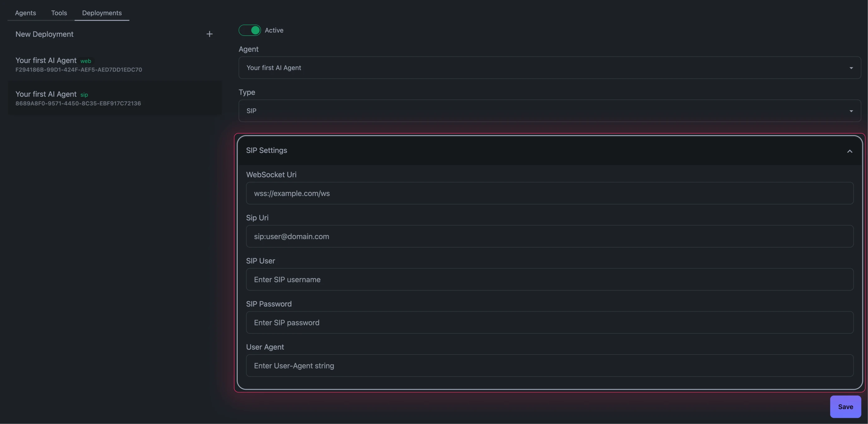Viewport: 868px width, 424px height.
Task: Focus the User Agent input field
Action: (549, 366)
